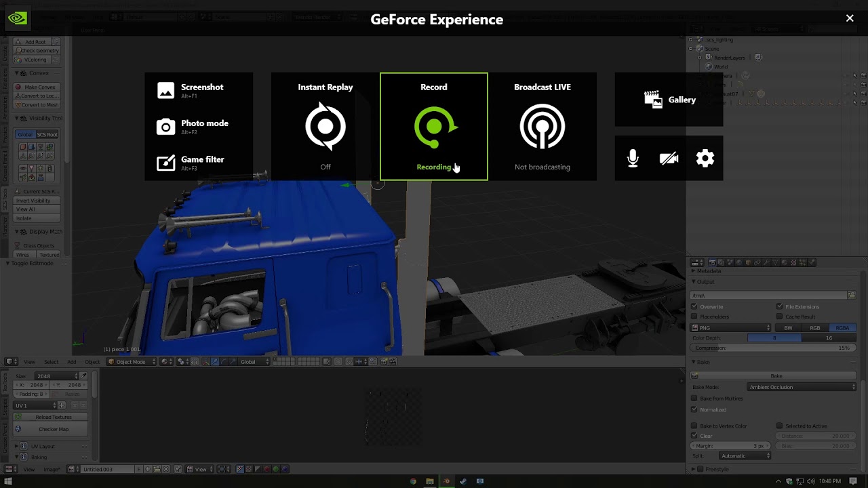This screenshot has height=488, width=868.
Task: Open the Object menu in Blender 3D header
Action: coord(92,362)
